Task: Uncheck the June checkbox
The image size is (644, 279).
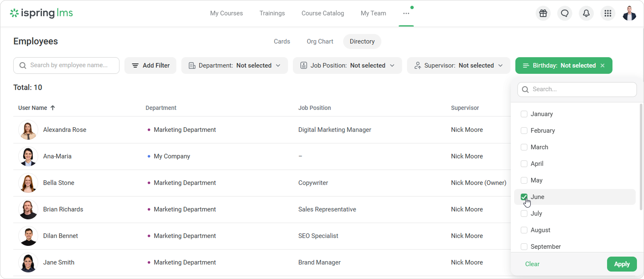Action: tap(524, 197)
